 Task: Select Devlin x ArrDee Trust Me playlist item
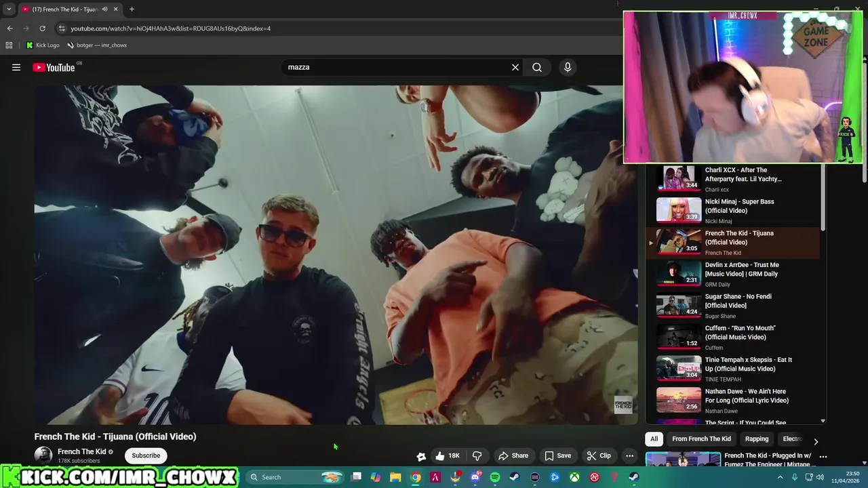(732, 274)
